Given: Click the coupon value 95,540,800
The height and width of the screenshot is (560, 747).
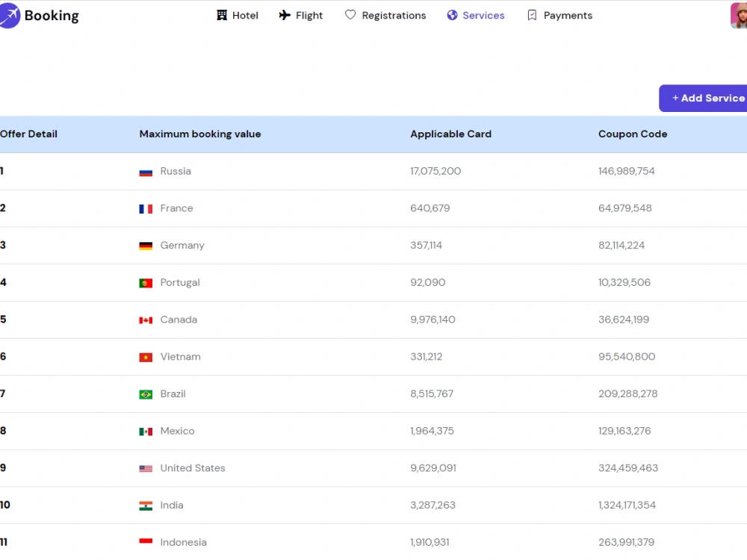Looking at the screenshot, I should point(627,357).
